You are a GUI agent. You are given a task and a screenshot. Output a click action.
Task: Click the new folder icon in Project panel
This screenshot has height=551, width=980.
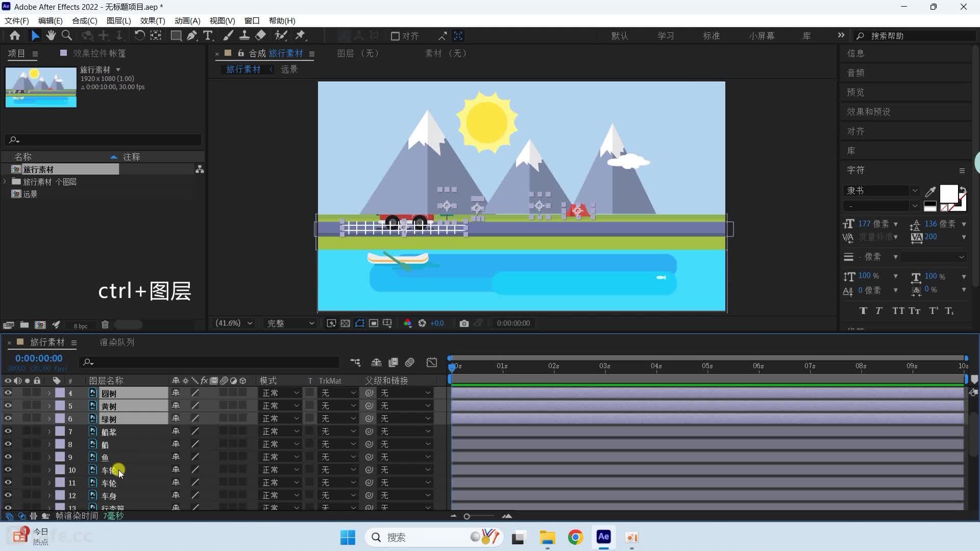[24, 325]
